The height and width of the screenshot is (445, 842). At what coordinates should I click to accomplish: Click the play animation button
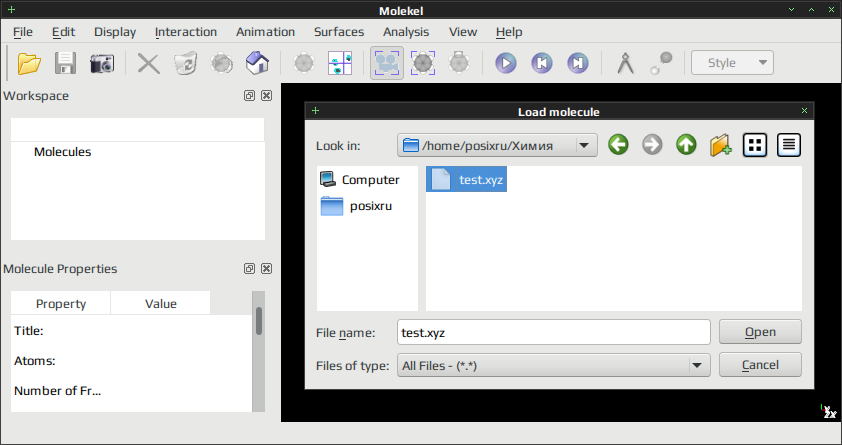point(506,63)
